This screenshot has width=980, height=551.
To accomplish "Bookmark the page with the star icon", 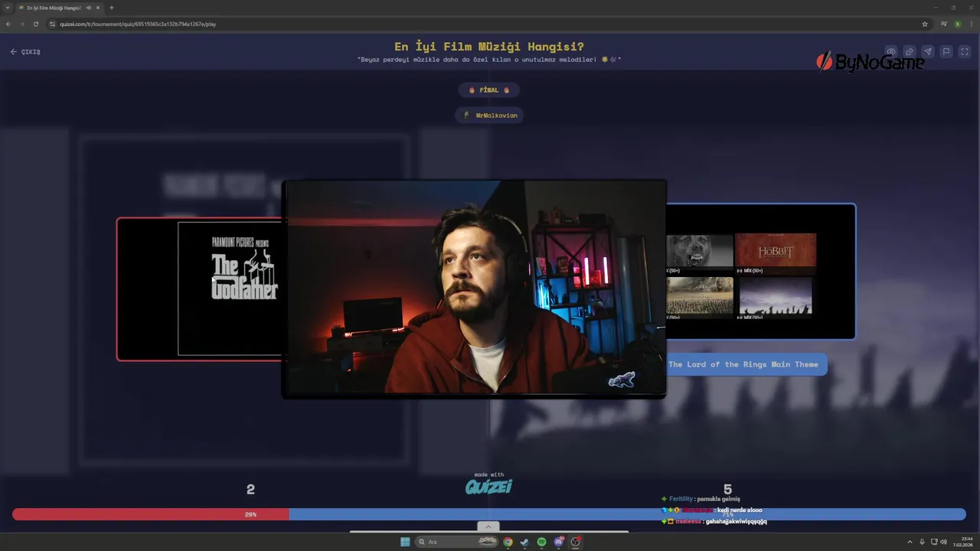I will coord(924,24).
